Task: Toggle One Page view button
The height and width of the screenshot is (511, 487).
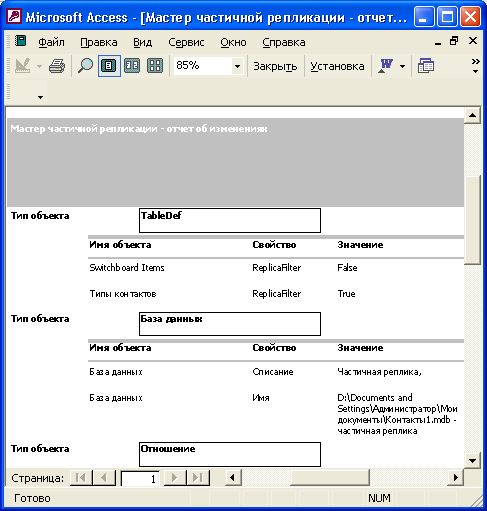Action: pos(109,66)
